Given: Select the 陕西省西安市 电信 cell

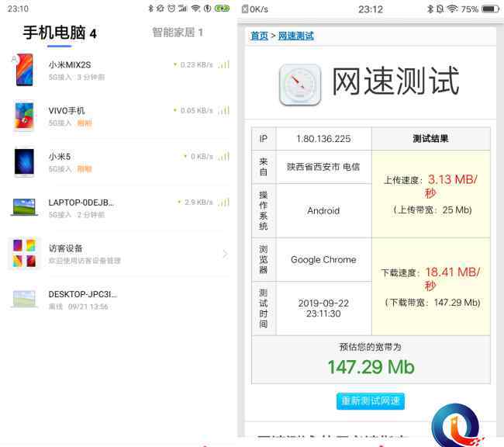Looking at the screenshot, I should click(x=323, y=167).
